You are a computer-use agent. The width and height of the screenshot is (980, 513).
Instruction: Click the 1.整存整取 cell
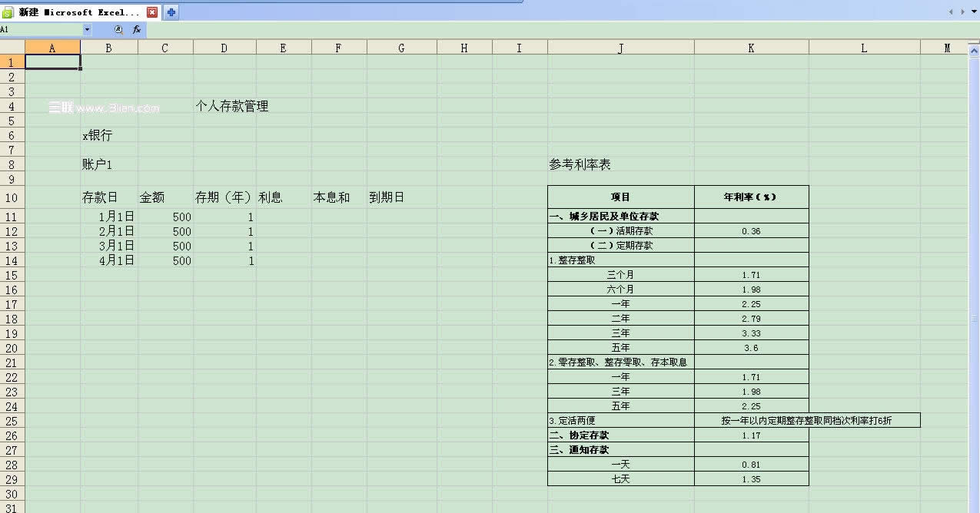[x=621, y=260]
